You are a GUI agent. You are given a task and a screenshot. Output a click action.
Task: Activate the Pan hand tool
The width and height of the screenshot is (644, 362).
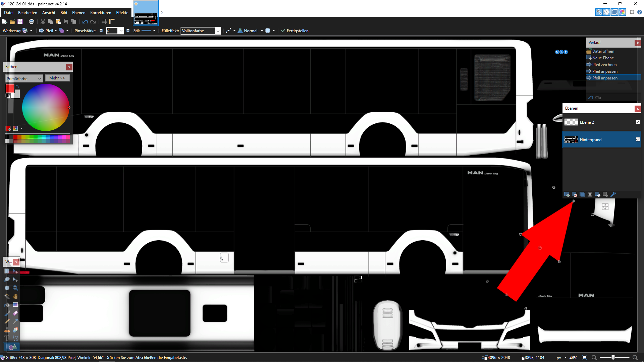click(15, 296)
